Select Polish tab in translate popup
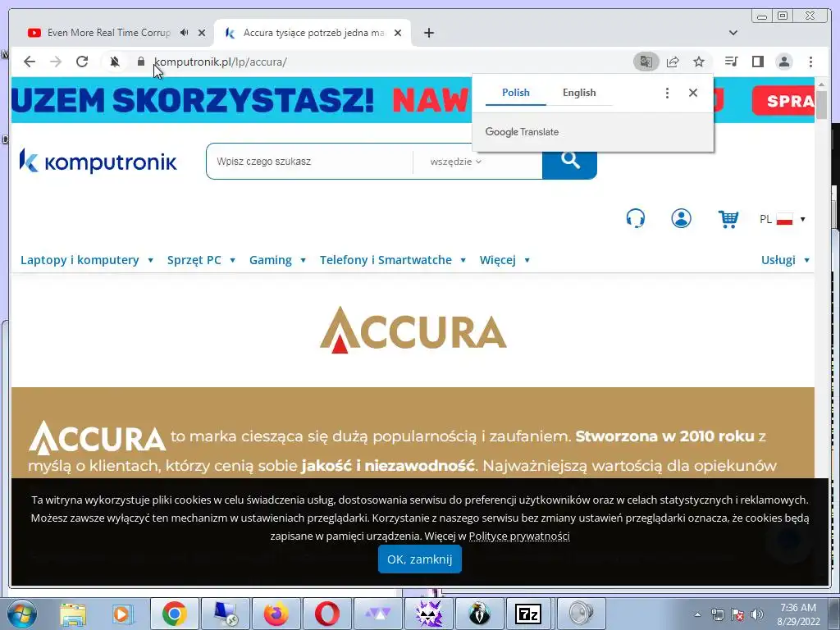Image resolution: width=840 pixels, height=630 pixels. pos(515,93)
